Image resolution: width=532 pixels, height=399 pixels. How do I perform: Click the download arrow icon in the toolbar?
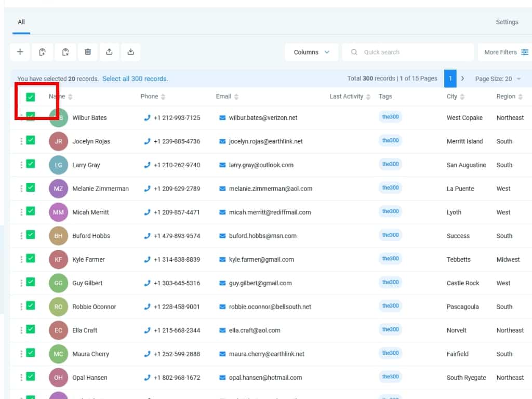tap(131, 52)
